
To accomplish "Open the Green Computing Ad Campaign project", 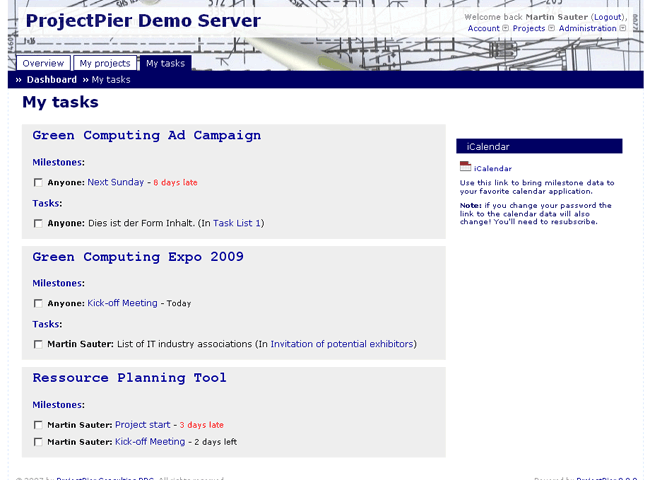I will tap(146, 136).
